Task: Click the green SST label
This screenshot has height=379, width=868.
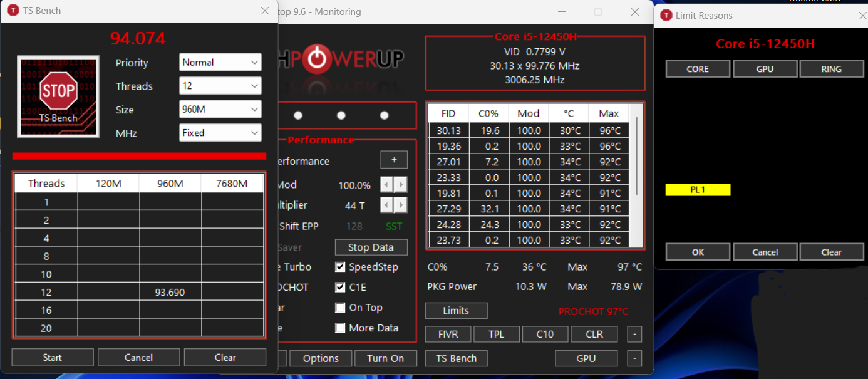Action: pyautogui.click(x=394, y=226)
